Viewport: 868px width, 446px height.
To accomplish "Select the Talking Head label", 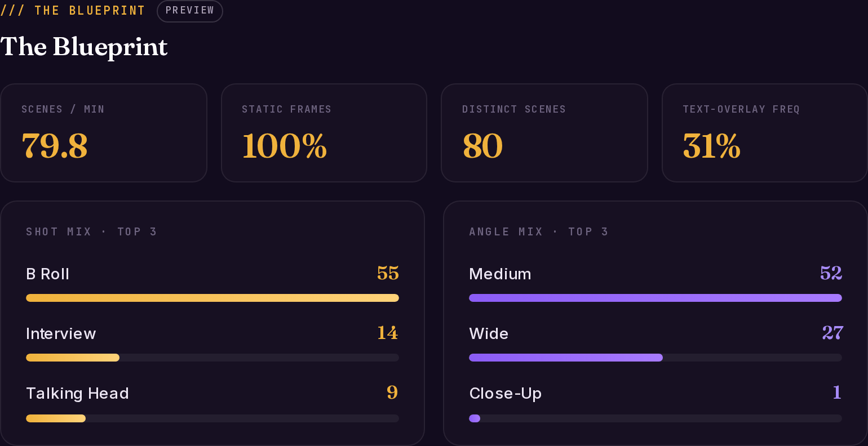I will pyautogui.click(x=77, y=394).
